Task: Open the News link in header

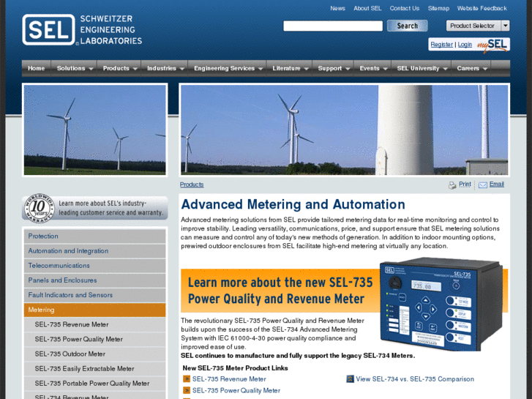Action: click(x=337, y=8)
